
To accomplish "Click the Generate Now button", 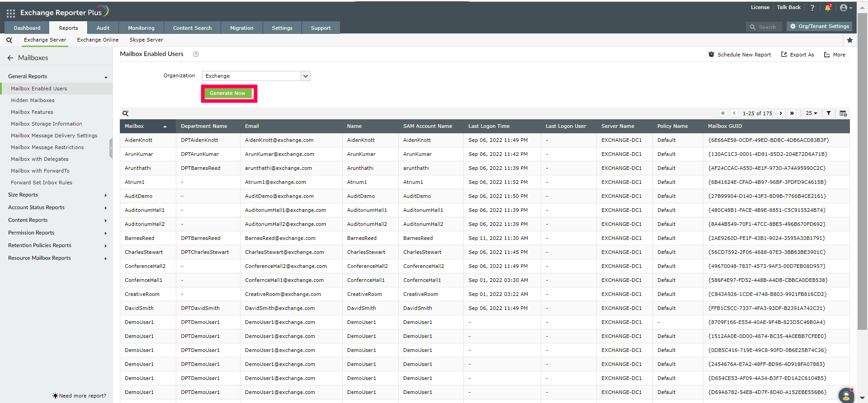I will [228, 94].
